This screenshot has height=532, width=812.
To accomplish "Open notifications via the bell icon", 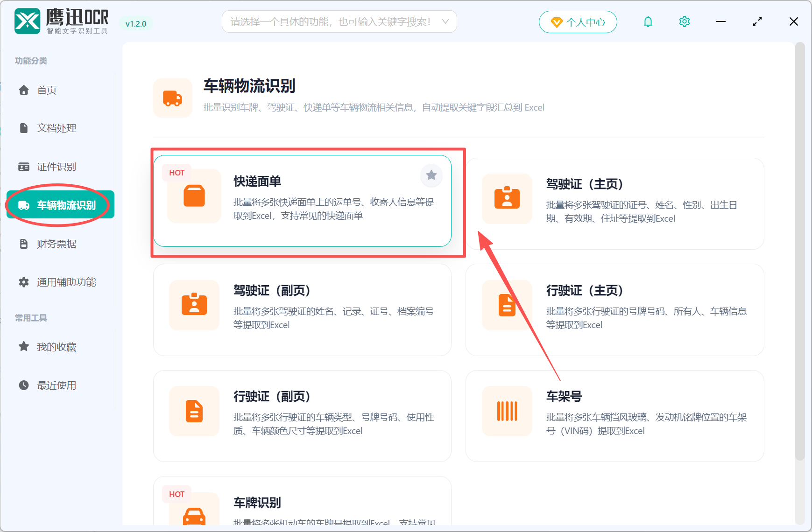I will click(x=648, y=21).
